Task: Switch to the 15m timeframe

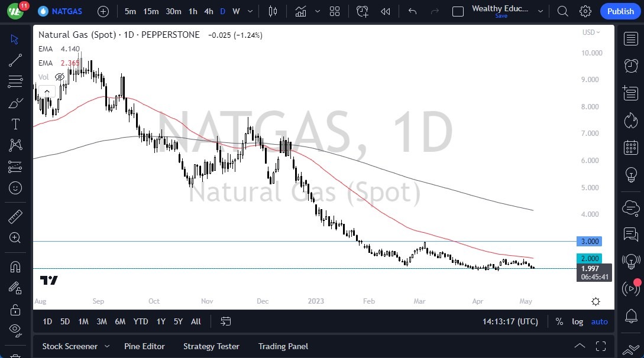Action: (x=151, y=11)
